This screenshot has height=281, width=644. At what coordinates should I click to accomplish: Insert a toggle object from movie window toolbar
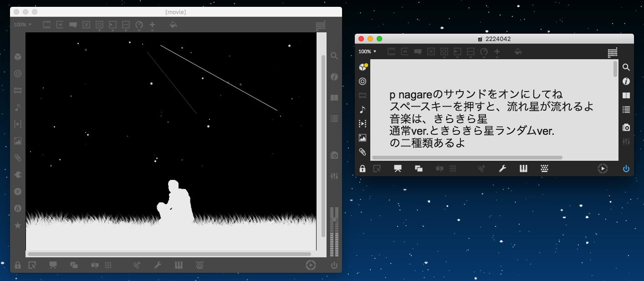click(86, 25)
